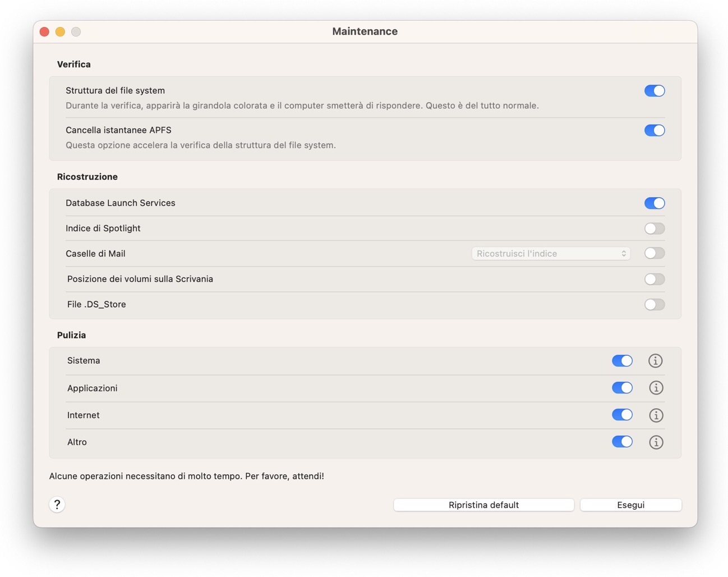The image size is (728, 577).
Task: Disable Database Launch Services rebuild
Action: coord(655,203)
